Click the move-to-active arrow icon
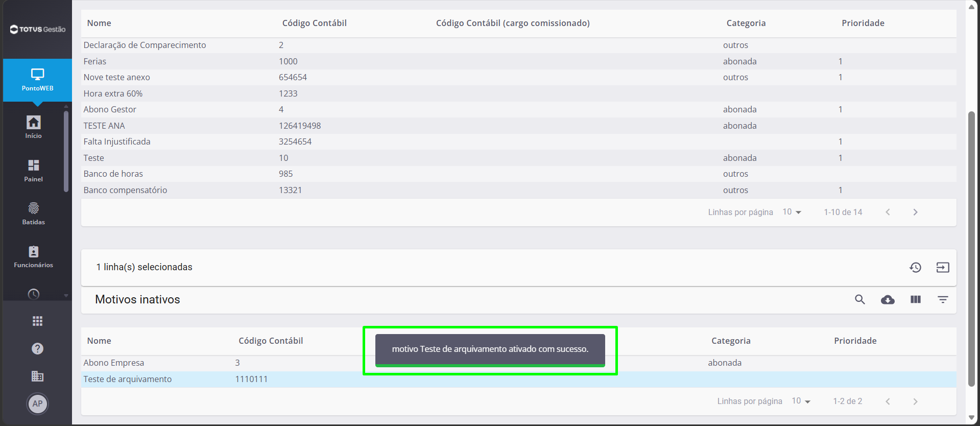Image resolution: width=980 pixels, height=426 pixels. [943, 267]
